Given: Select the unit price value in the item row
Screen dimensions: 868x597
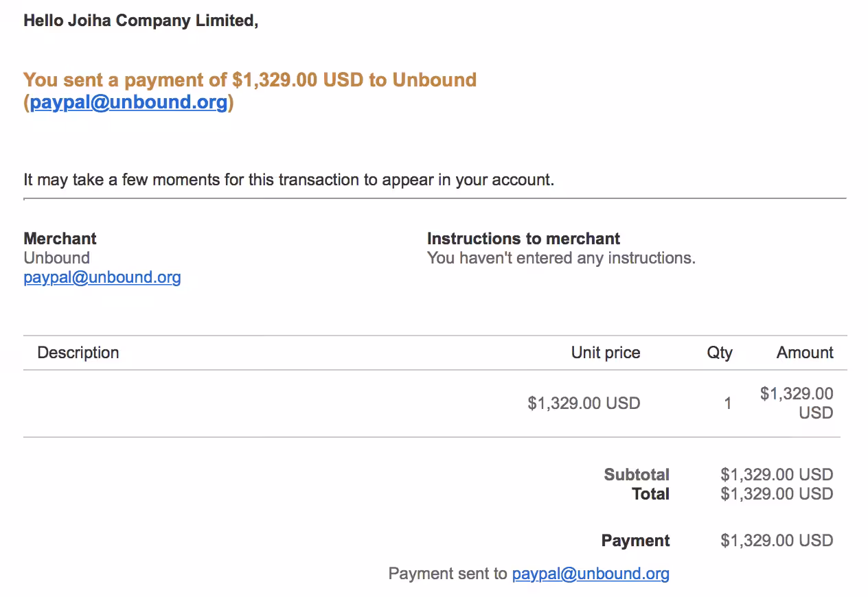Looking at the screenshot, I should pos(584,403).
